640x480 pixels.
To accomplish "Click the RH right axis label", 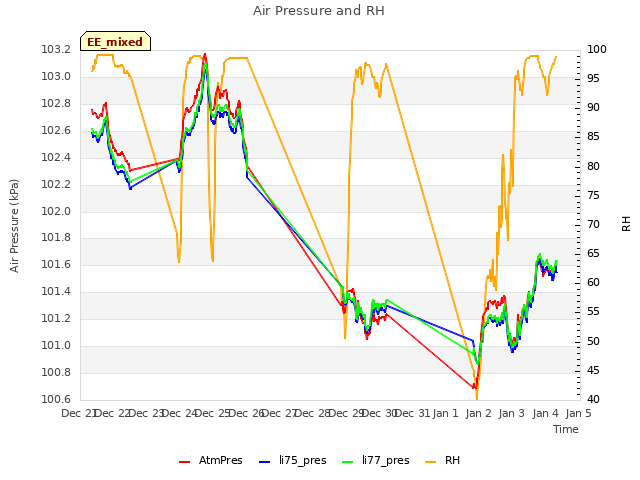I will [626, 224].
